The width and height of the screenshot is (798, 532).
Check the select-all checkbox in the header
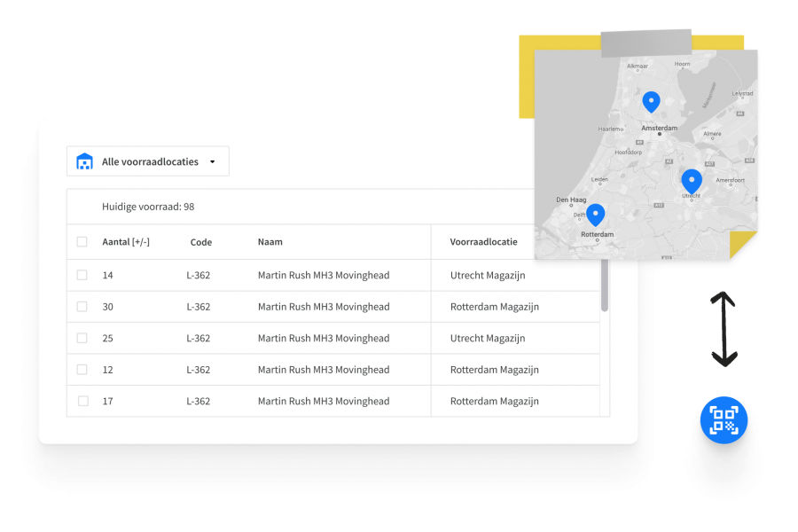click(x=81, y=241)
